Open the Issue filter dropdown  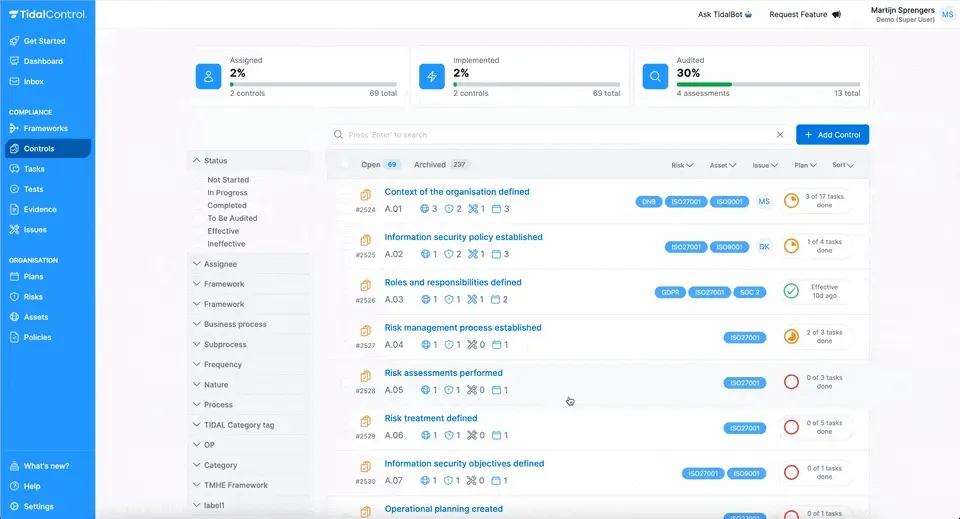[x=765, y=165]
